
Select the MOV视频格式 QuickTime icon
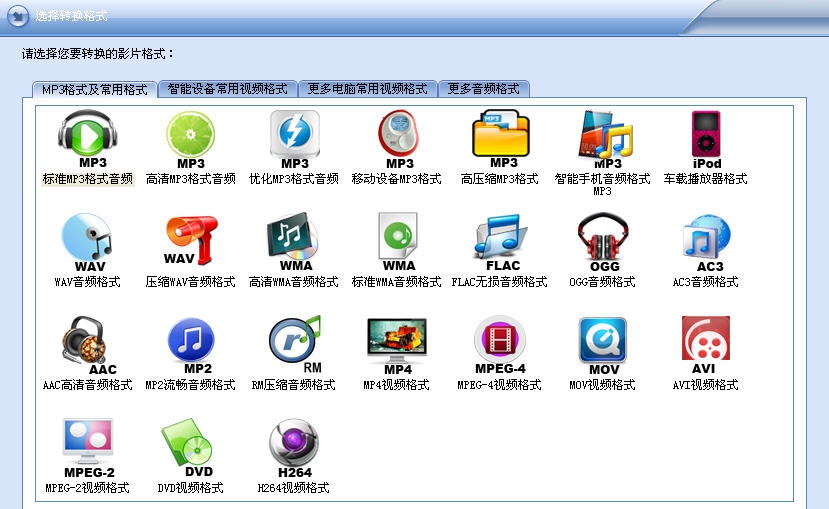(x=603, y=346)
